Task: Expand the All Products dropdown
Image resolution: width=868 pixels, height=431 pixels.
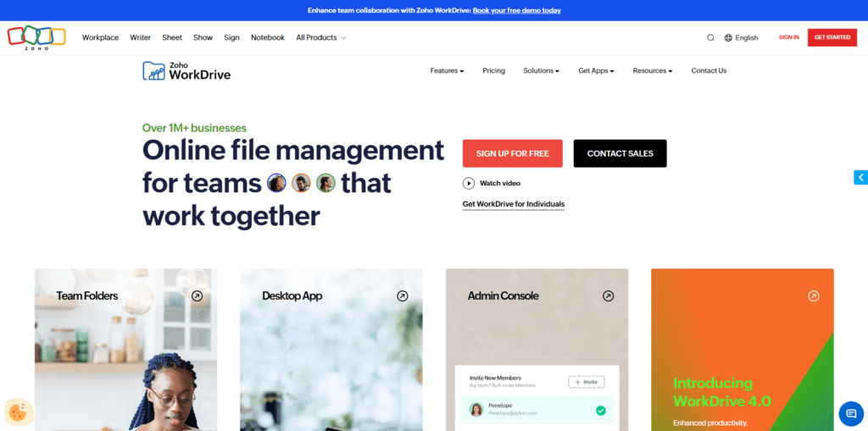Action: click(x=321, y=37)
